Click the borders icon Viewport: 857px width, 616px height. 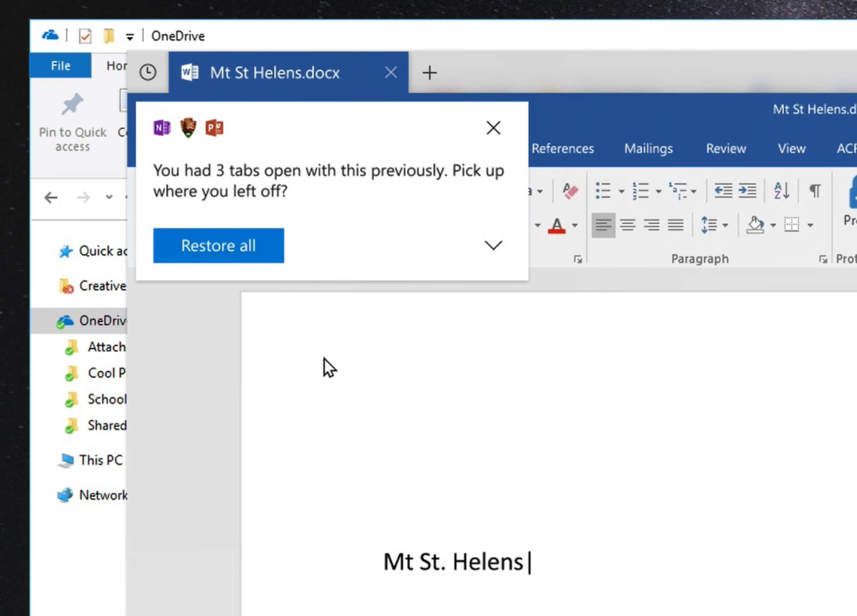pyautogui.click(x=791, y=225)
